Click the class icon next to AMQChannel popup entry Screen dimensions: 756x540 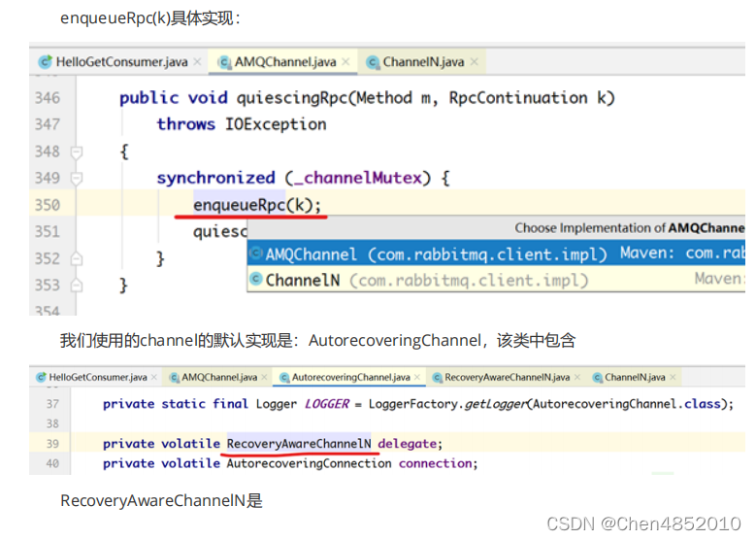pyautogui.click(x=256, y=253)
